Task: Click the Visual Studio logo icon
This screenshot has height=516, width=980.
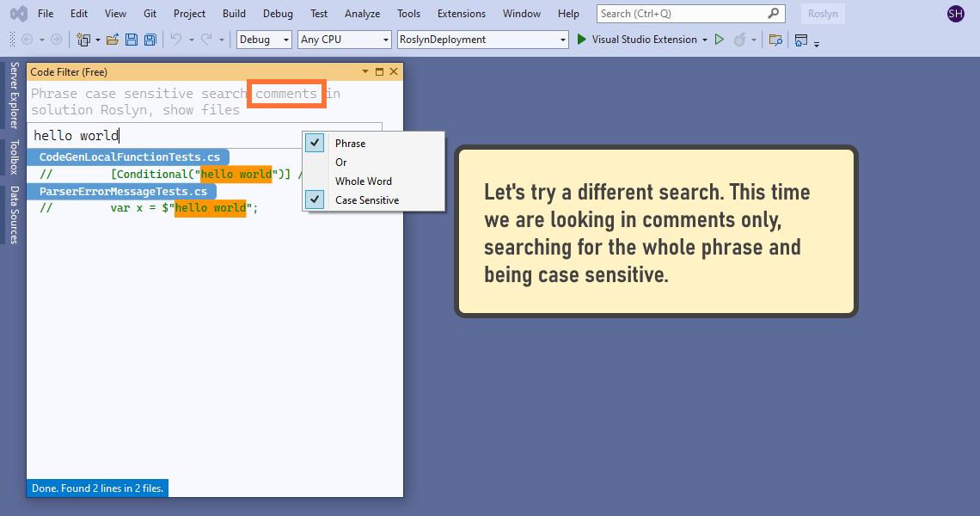Action: click(18, 14)
